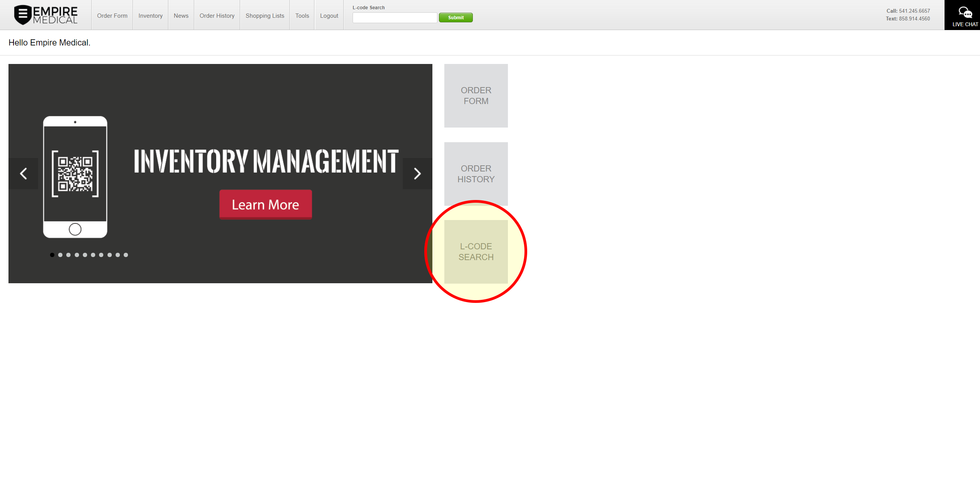Select the tenth carousel dot indicator

(126, 255)
